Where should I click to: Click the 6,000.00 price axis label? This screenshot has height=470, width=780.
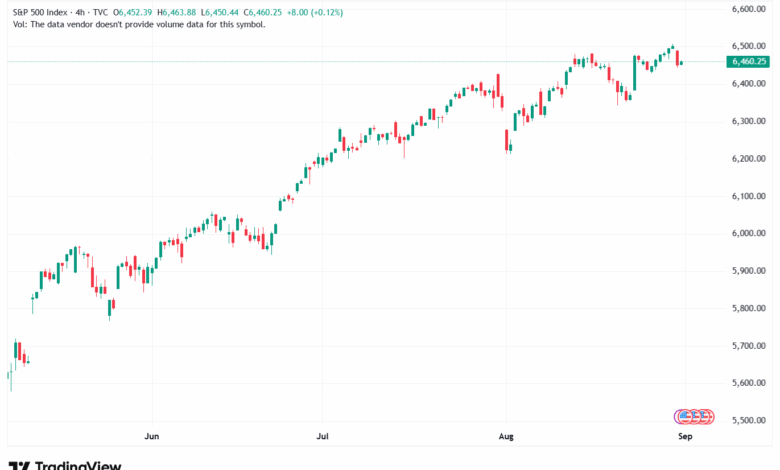point(748,233)
